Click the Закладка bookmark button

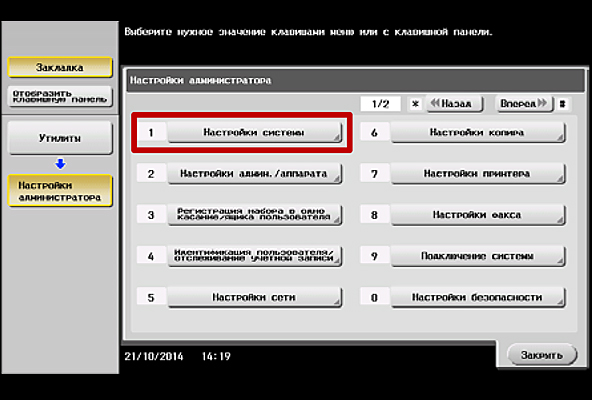pos(60,68)
